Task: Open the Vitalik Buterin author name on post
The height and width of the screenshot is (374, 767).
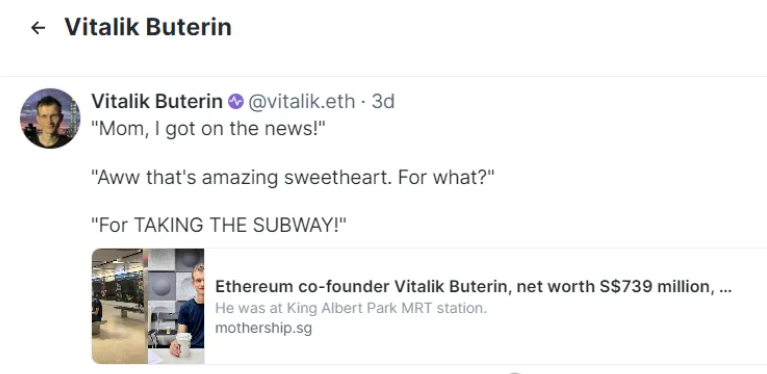Action: (157, 102)
